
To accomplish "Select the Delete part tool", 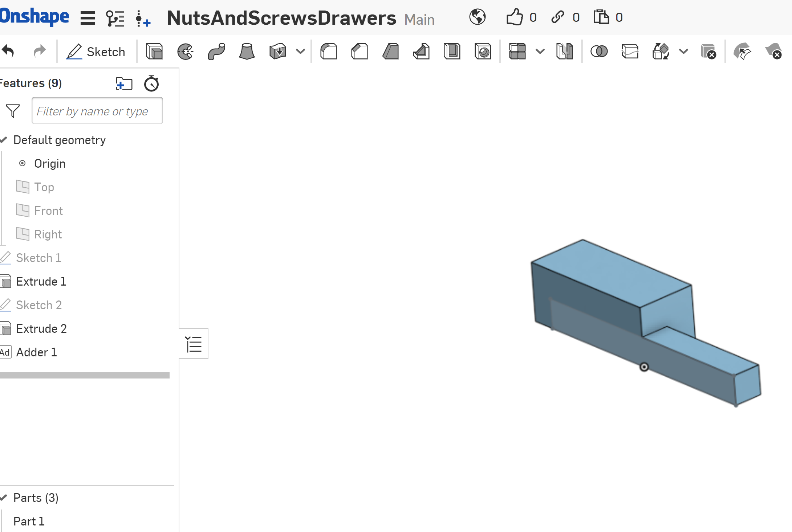I will tap(708, 51).
